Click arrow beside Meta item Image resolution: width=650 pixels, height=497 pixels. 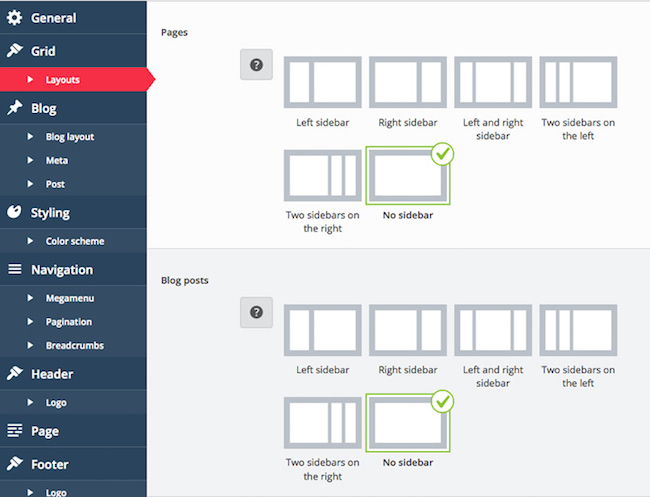coord(30,160)
